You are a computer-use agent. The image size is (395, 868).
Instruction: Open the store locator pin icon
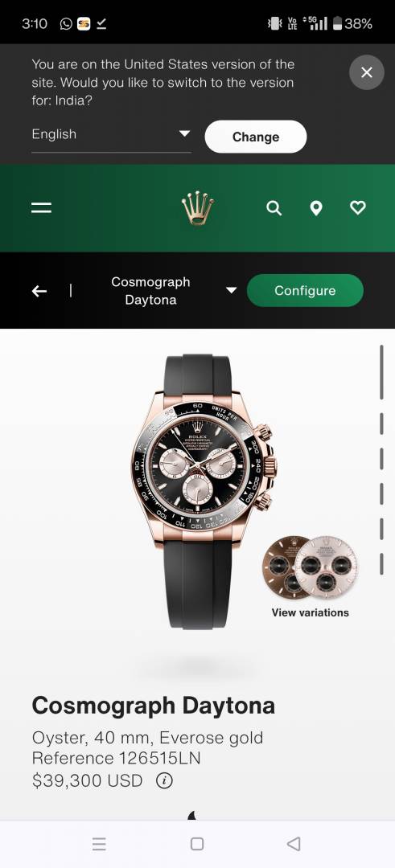[x=316, y=208]
